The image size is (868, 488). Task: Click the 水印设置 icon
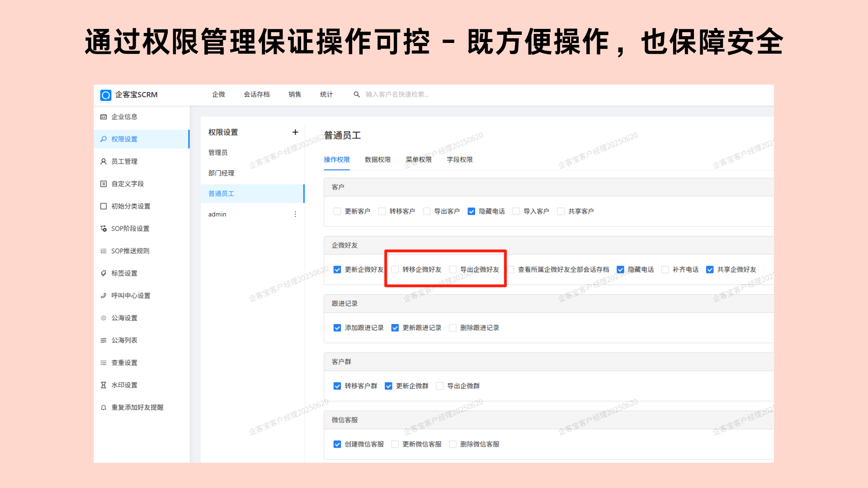[104, 385]
